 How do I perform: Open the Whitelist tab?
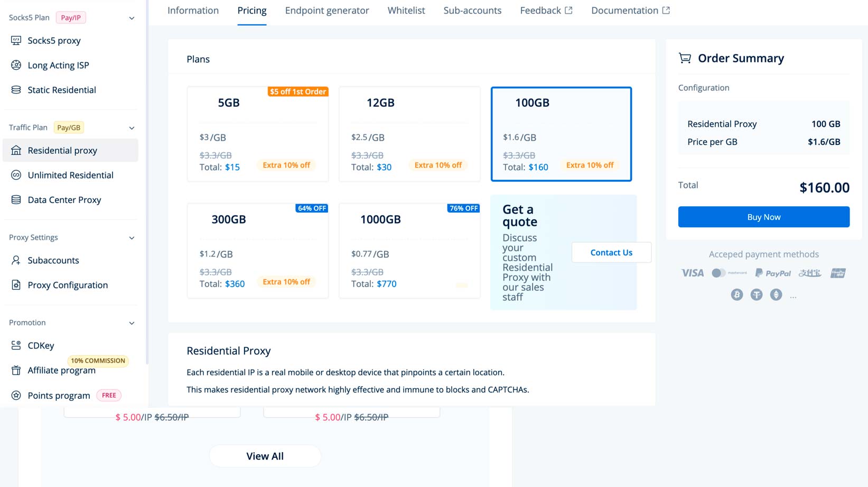click(406, 11)
